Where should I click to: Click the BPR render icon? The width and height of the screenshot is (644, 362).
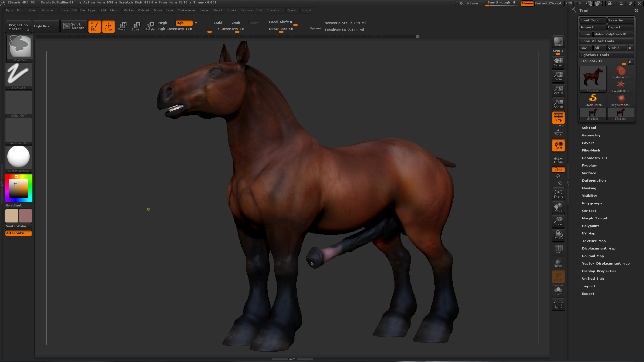558,41
